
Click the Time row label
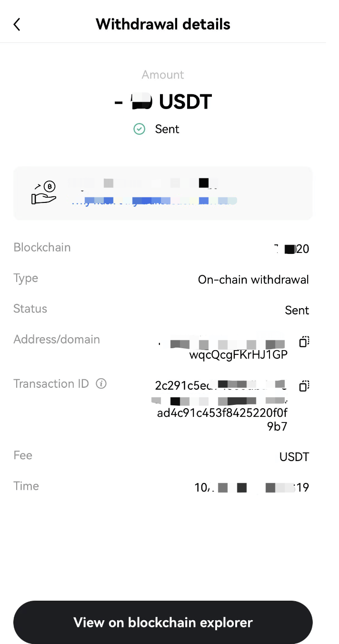(26, 486)
